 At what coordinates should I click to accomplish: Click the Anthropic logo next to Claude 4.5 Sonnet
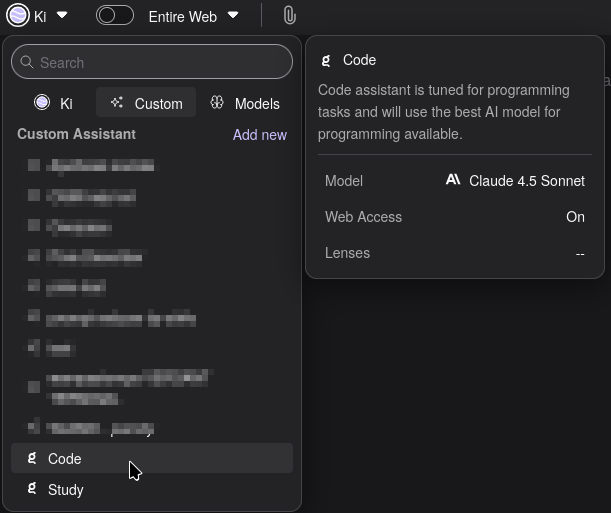click(x=453, y=181)
